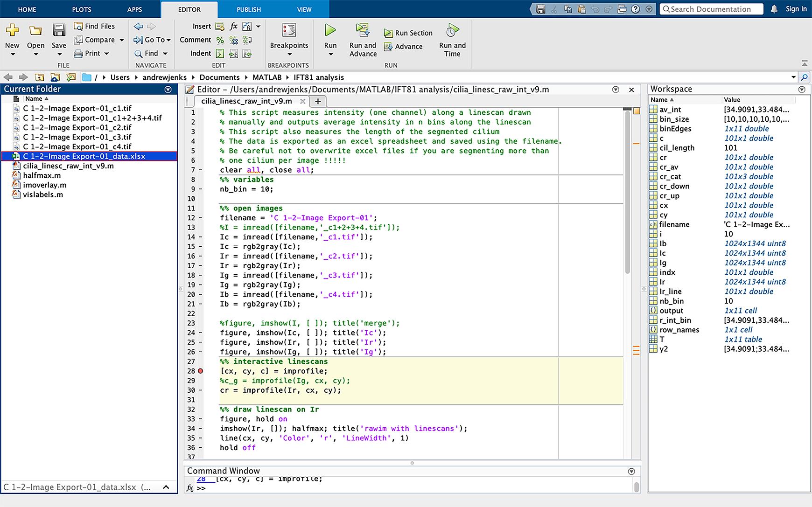Open the Go To dropdown

point(152,40)
